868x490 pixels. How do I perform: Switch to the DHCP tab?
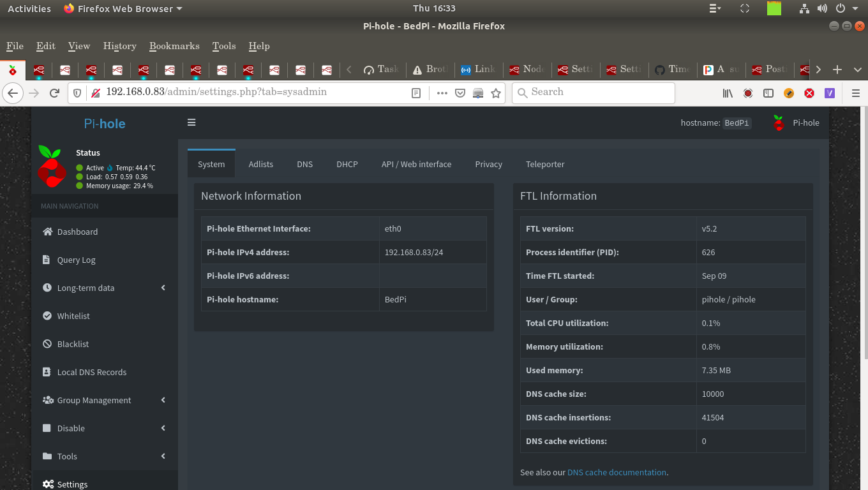tap(347, 164)
